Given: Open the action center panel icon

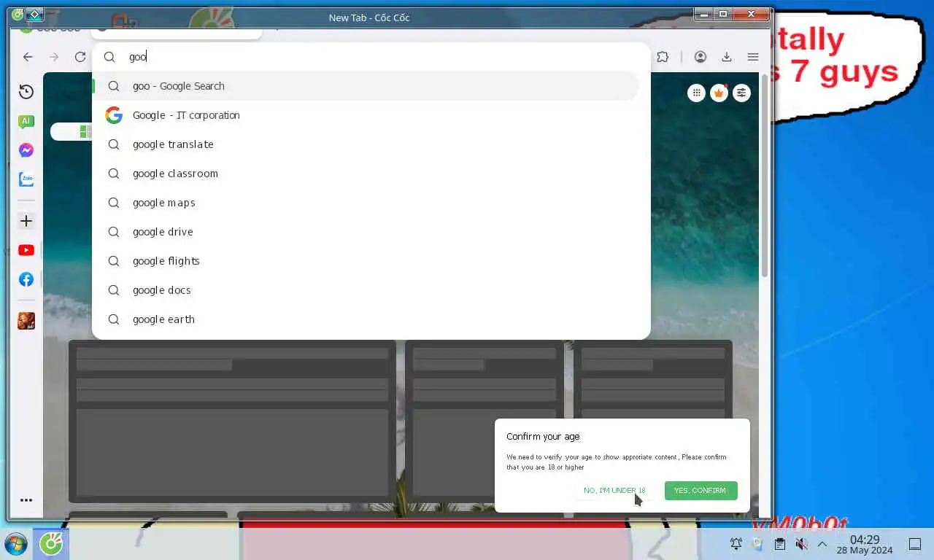Looking at the screenshot, I should click(915, 544).
